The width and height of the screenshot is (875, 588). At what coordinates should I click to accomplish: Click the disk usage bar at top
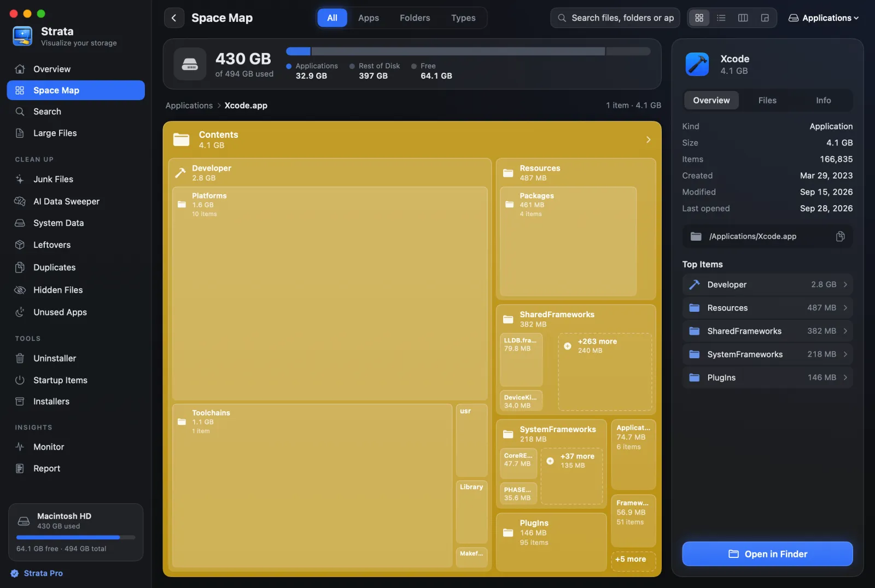click(x=468, y=51)
